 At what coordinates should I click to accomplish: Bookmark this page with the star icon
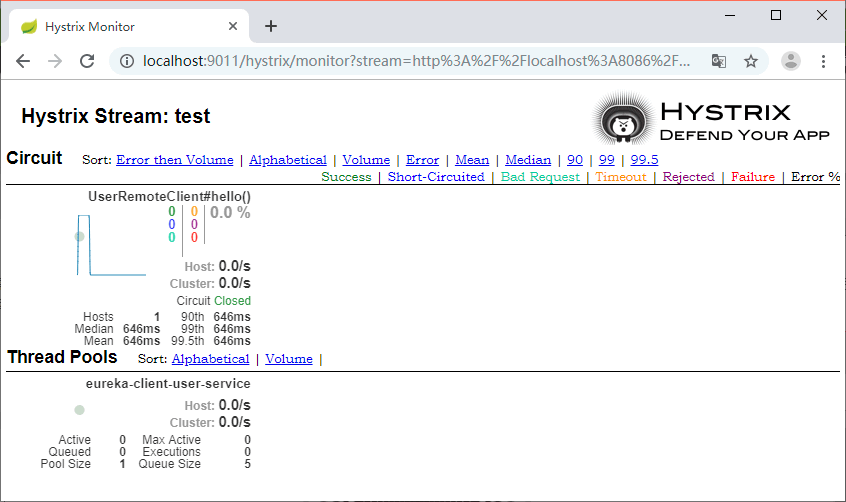[751, 61]
